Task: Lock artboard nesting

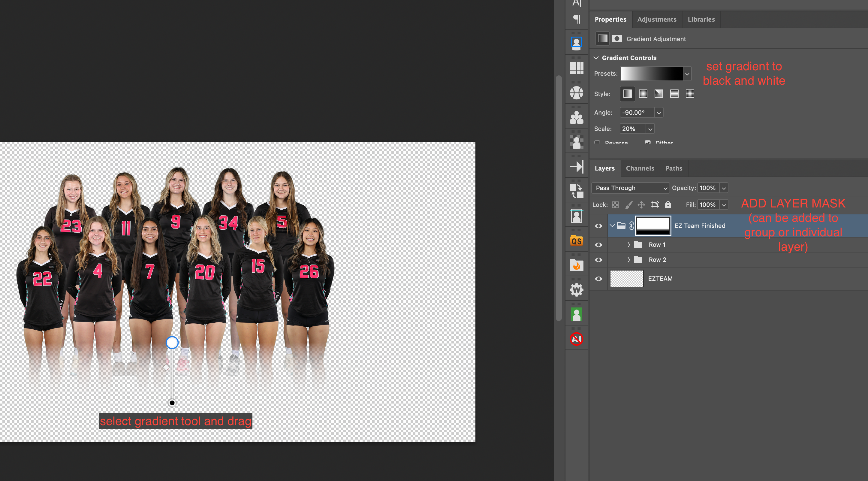Action: pyautogui.click(x=655, y=204)
